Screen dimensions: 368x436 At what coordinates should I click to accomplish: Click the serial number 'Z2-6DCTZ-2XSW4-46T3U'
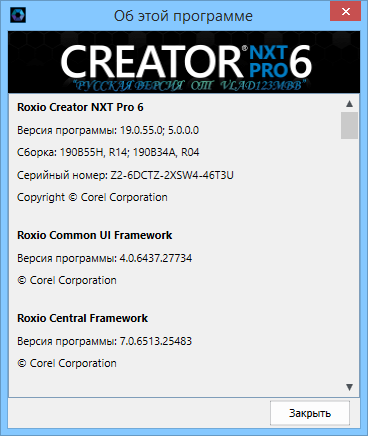172,175
